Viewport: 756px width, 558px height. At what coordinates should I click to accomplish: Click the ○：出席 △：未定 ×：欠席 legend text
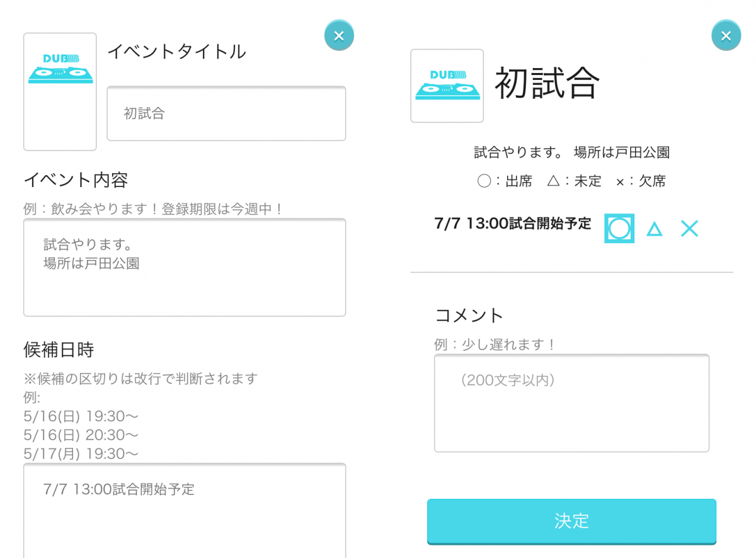571,181
